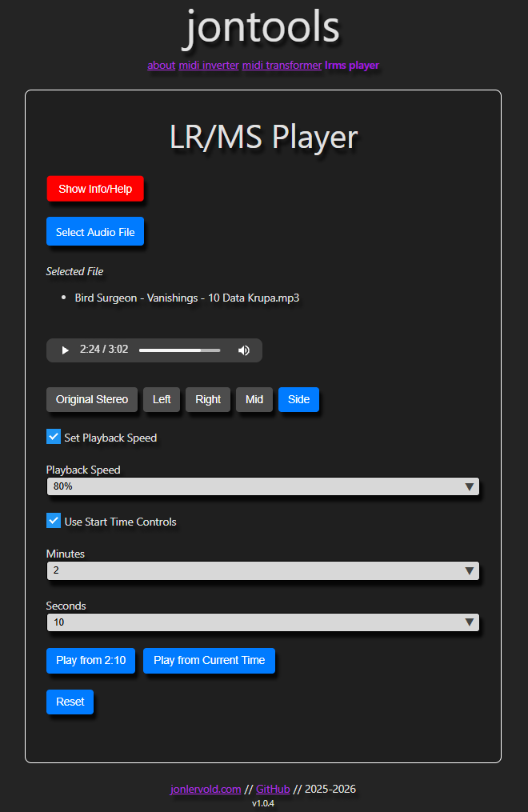Go to the midi inverter tool
The width and height of the screenshot is (528, 812).
point(209,66)
